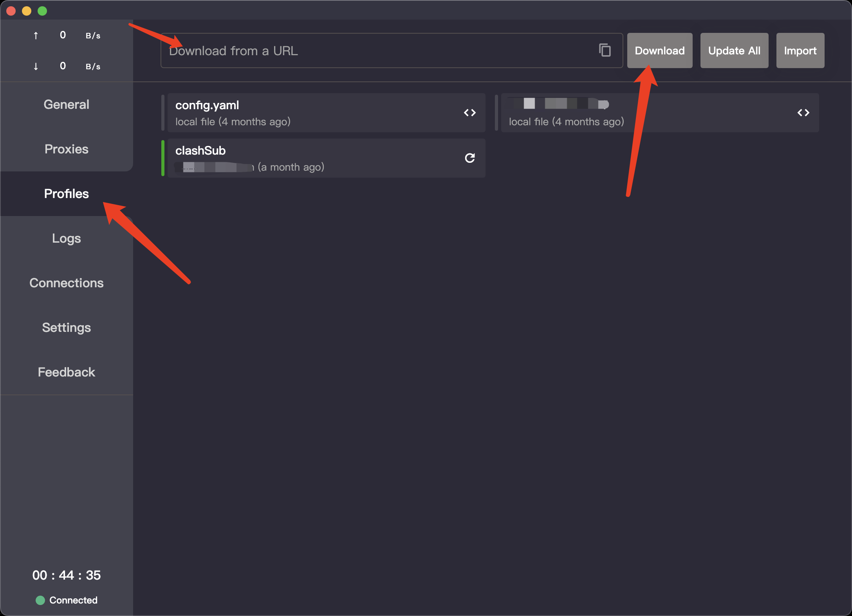This screenshot has width=852, height=616.
Task: Click the Import button
Action: (800, 50)
